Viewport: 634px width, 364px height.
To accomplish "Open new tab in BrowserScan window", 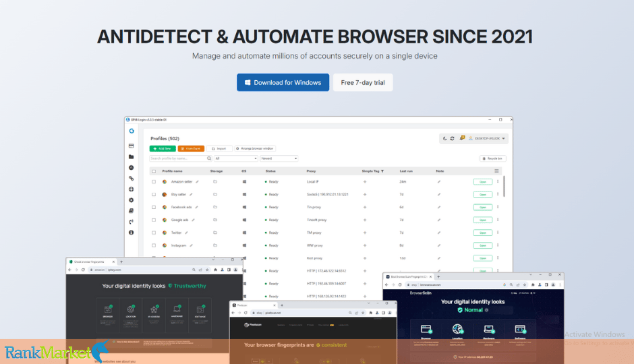I will 438,277.
